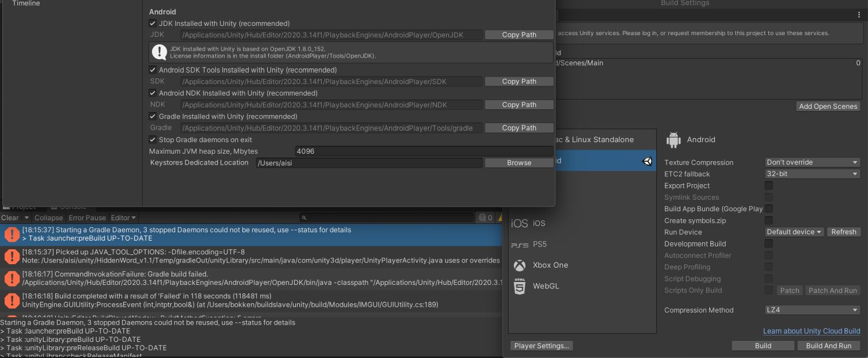
Task: Select the Picked up JAVA_TOOL_OPTIONS log entry
Action: 251,256
